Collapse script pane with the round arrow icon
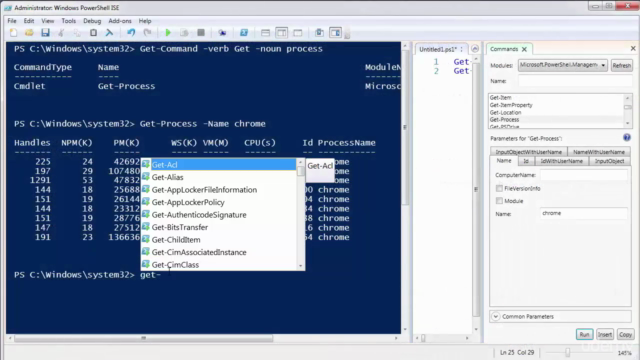640x360 pixels. click(475, 49)
